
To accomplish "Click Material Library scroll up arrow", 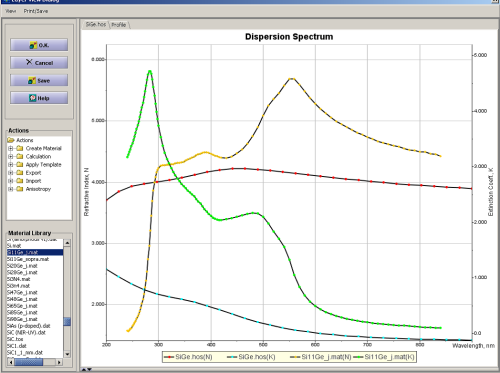I will tap(67, 243).
